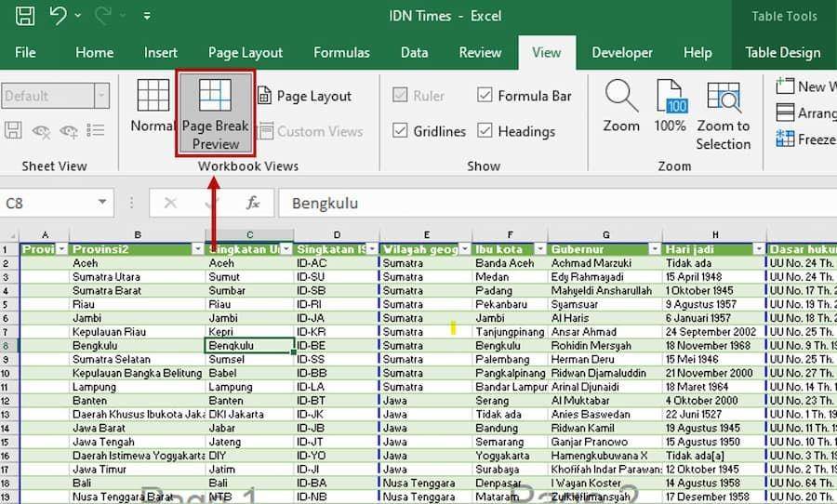Click cell containing Tanjungpinang
837x504 pixels.
[x=510, y=332]
